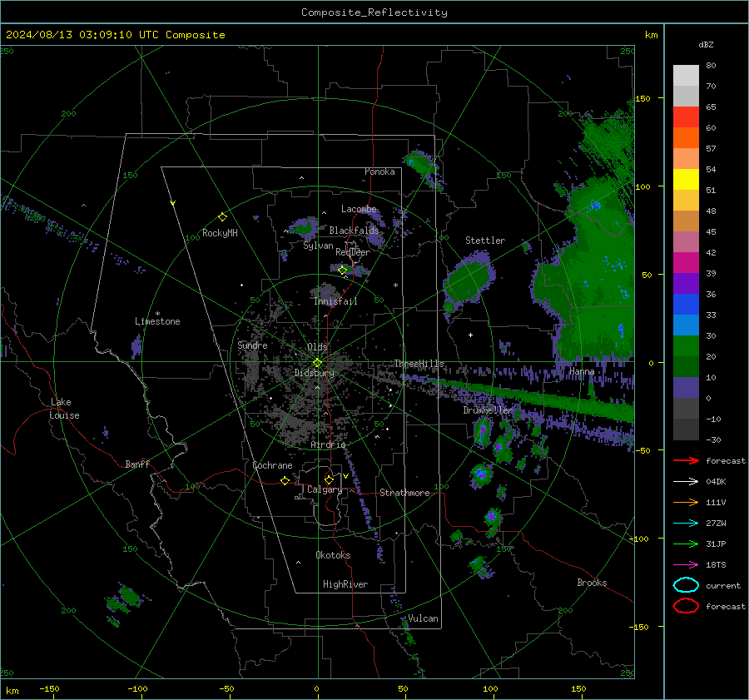Click the Ponoka city label
Viewport: 749px width, 700px height.
[379, 171]
